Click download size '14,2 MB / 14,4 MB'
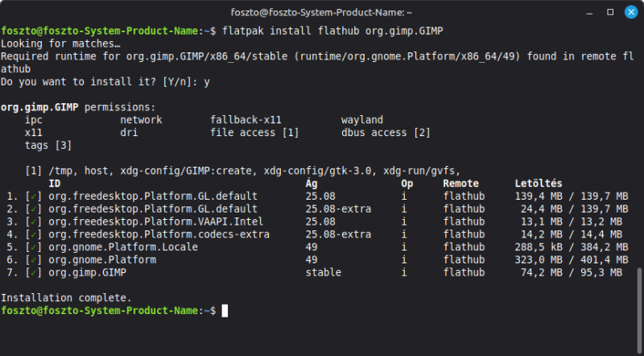This screenshot has width=644, height=356. (x=572, y=234)
